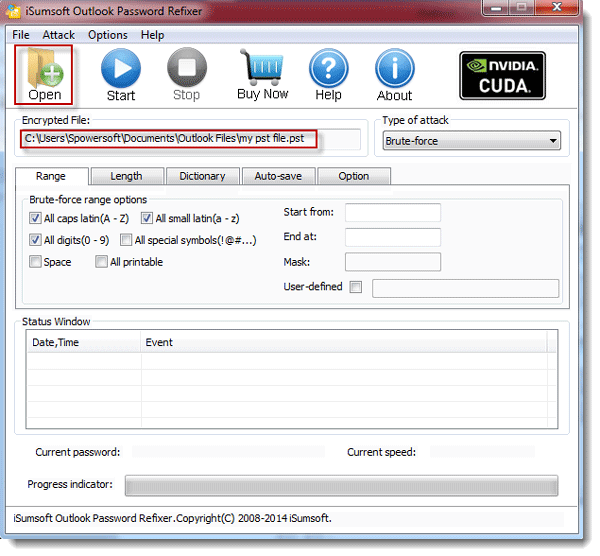This screenshot has width=600, height=556.
Task: Stop the running attack
Action: coord(187,75)
